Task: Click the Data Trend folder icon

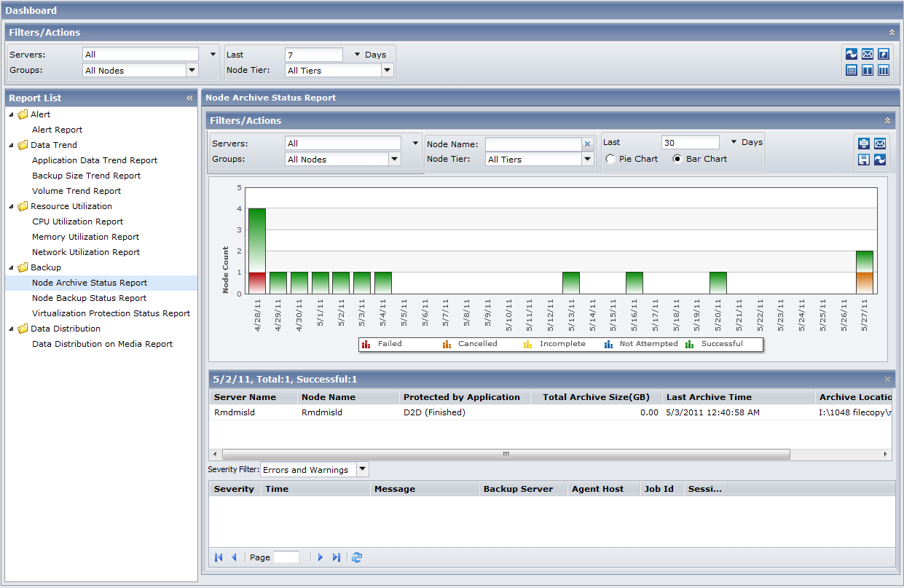Action: [x=23, y=145]
